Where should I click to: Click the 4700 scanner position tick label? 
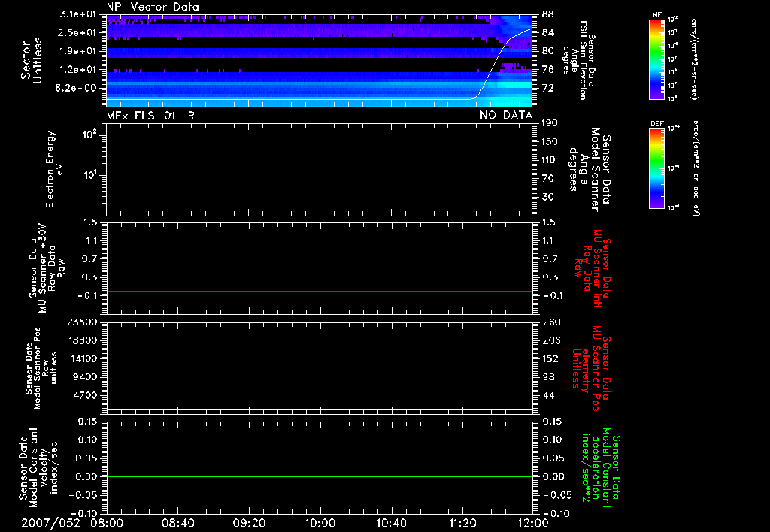85,395
